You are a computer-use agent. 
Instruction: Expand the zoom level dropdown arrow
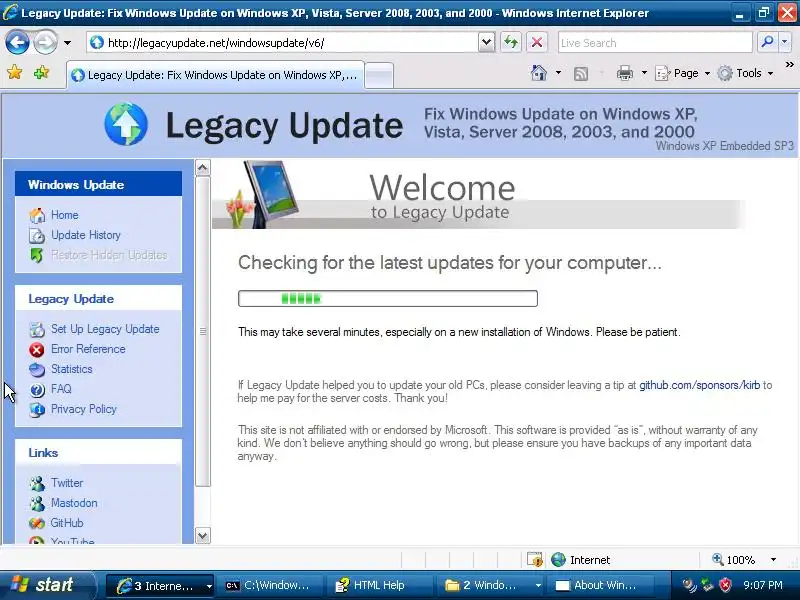coord(773,560)
